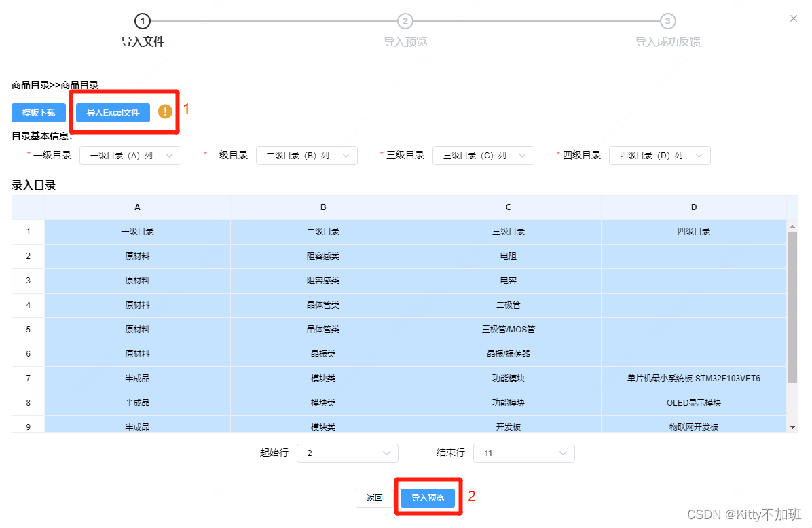Screen dimensions: 812x528
Task: Click cell 半成品 in row 8
Action: 137,402
